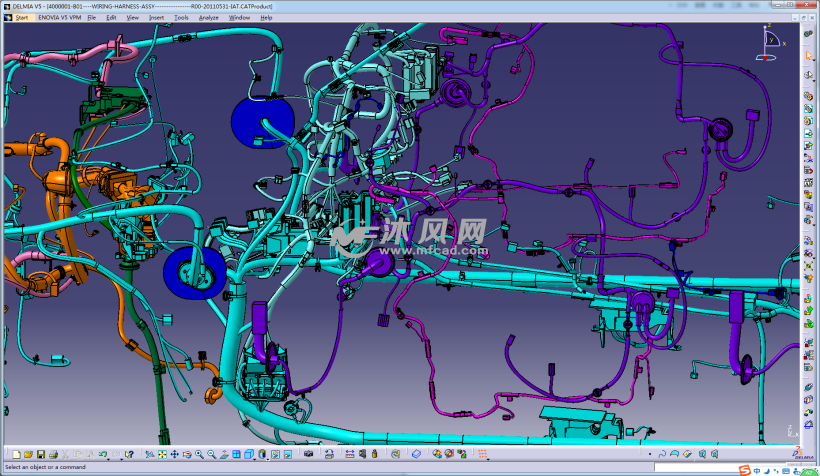
Task: Expand the Undo history dropdown arrow
Action: [x=109, y=458]
